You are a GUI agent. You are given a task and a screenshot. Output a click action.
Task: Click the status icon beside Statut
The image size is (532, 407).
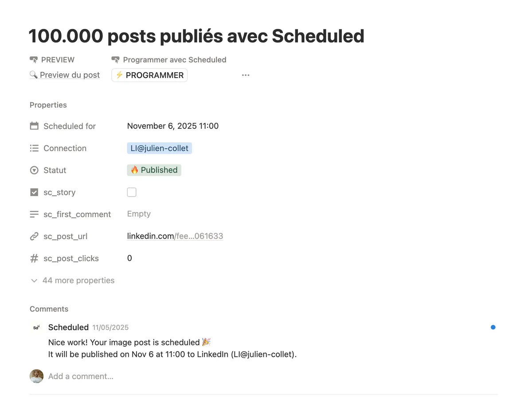(x=34, y=171)
